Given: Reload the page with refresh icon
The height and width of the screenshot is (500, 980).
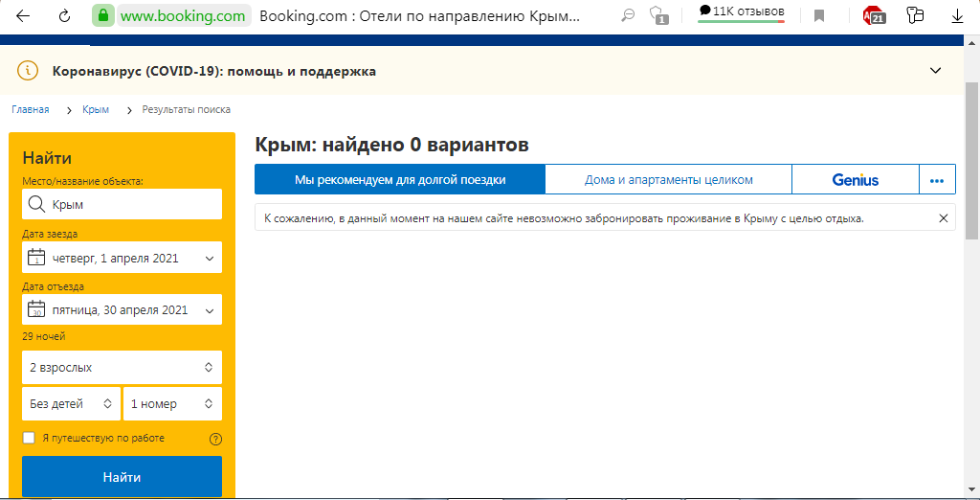Looking at the screenshot, I should [x=64, y=16].
